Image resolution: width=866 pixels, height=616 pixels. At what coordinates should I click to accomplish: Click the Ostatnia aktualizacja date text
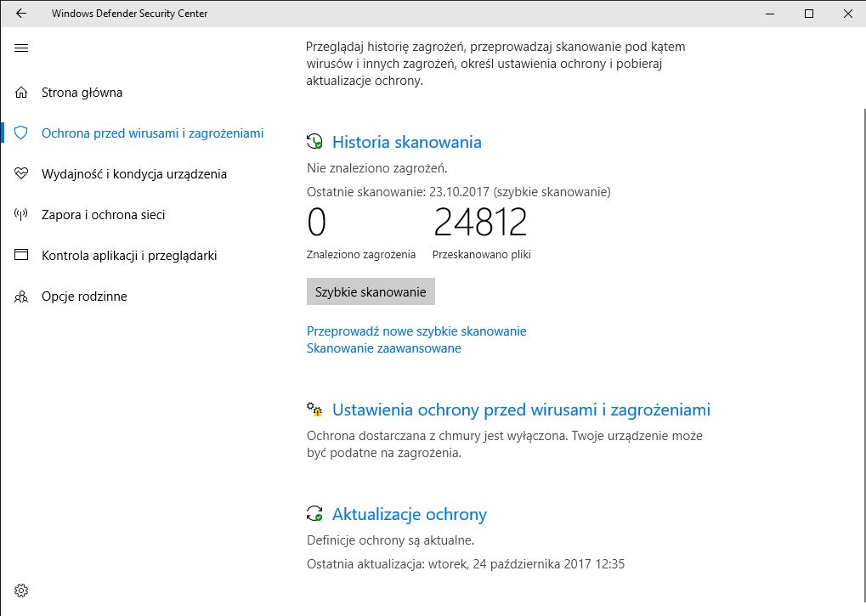[x=466, y=564]
